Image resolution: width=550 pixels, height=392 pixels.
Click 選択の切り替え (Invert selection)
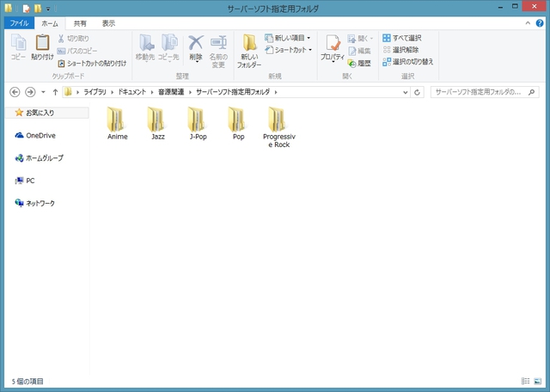tap(407, 62)
